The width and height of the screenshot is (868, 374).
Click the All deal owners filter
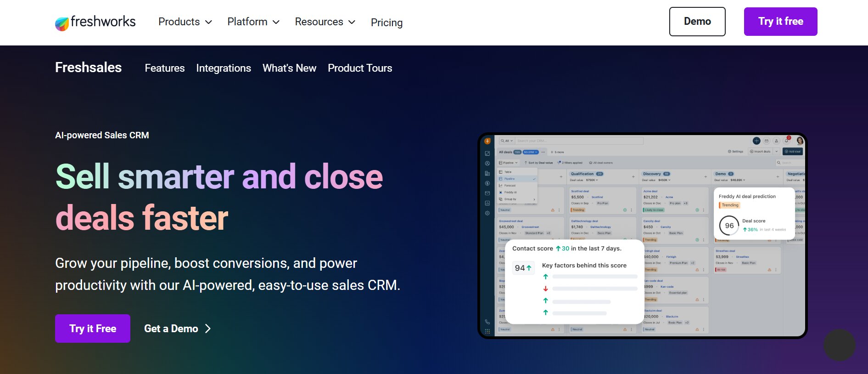[601, 163]
